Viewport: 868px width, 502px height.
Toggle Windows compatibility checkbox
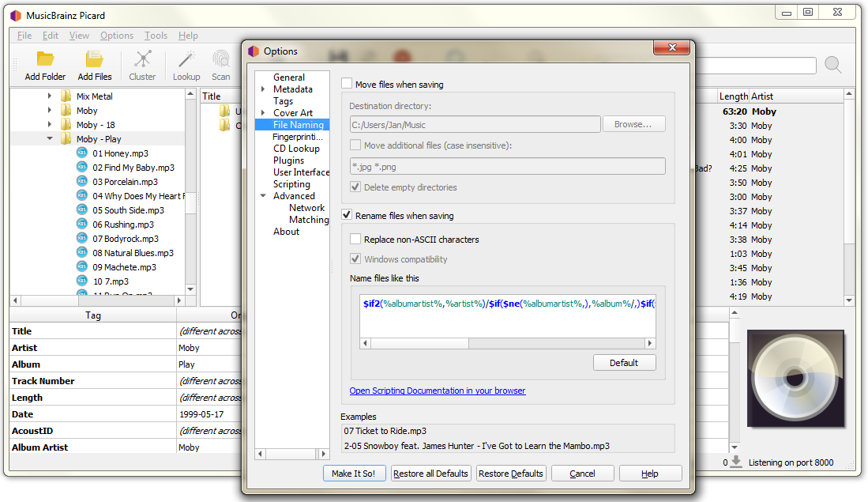pos(355,259)
